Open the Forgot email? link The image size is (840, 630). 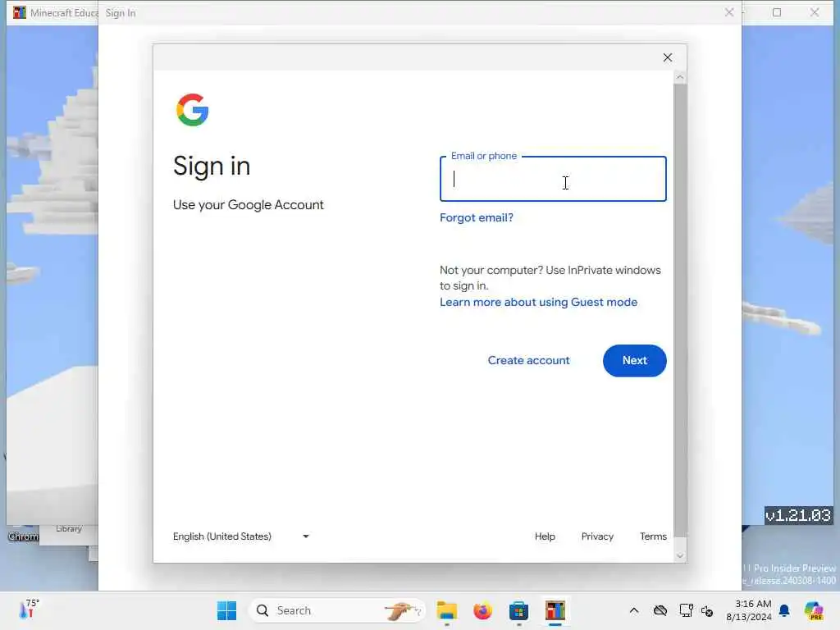click(x=477, y=217)
